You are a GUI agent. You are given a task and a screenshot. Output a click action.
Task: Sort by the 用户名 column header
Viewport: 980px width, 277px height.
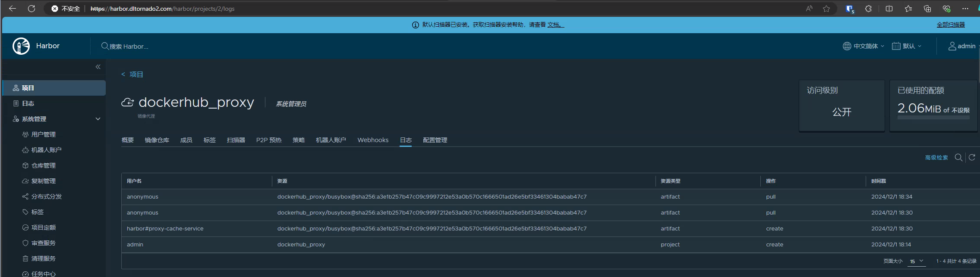(x=134, y=181)
